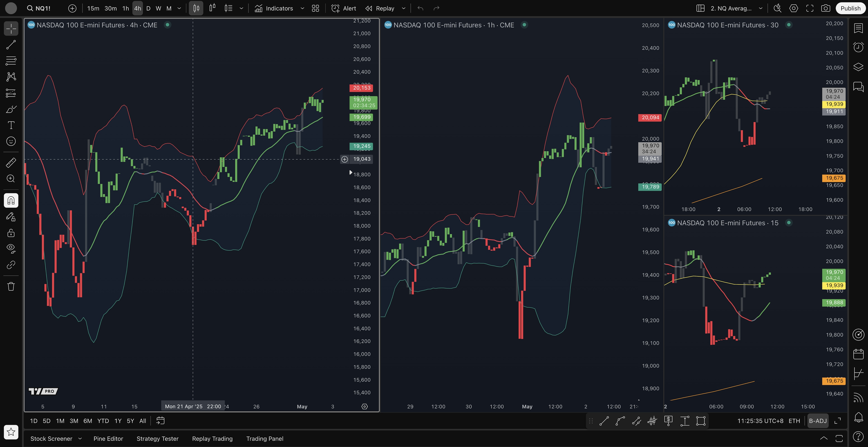Open the Pine Editor tab
Screen dimensions: 868x447
[x=108, y=439]
